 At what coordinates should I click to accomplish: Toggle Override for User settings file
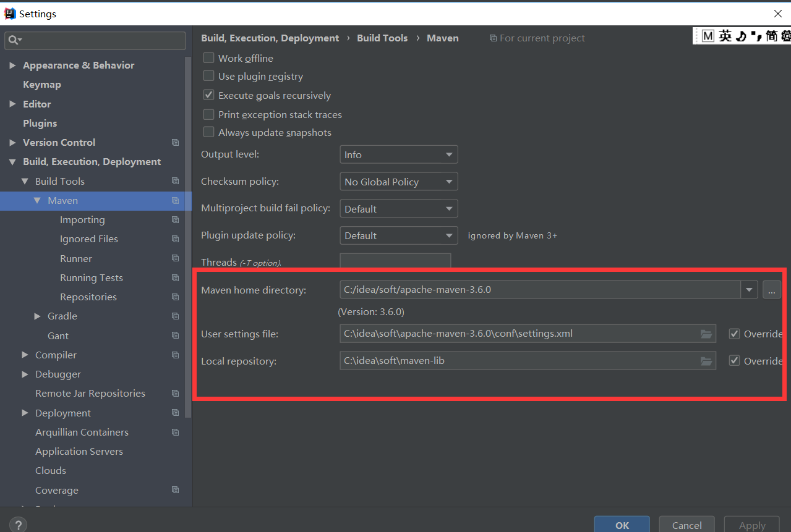(735, 334)
